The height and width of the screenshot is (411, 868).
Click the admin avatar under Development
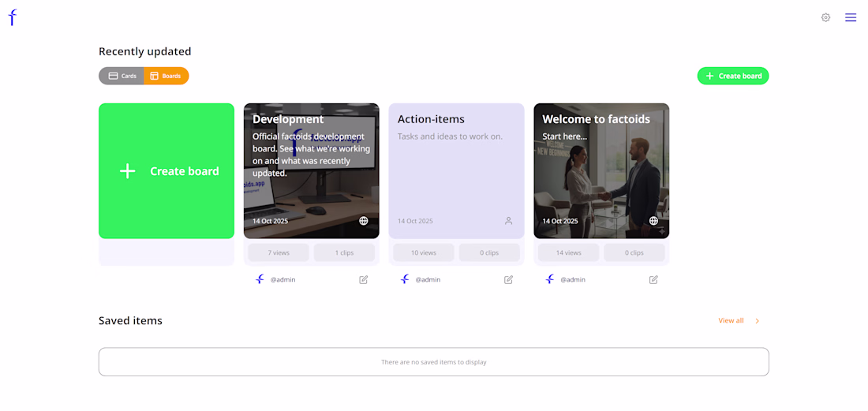pos(260,279)
